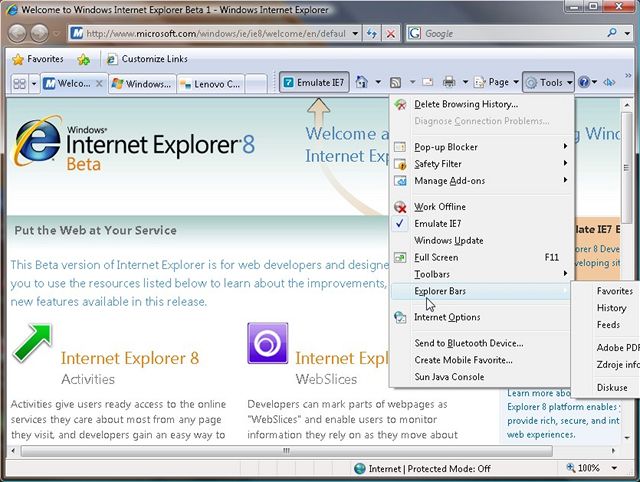The width and height of the screenshot is (640, 482).
Task: Click the Forward navigation button
Action: click(40, 33)
